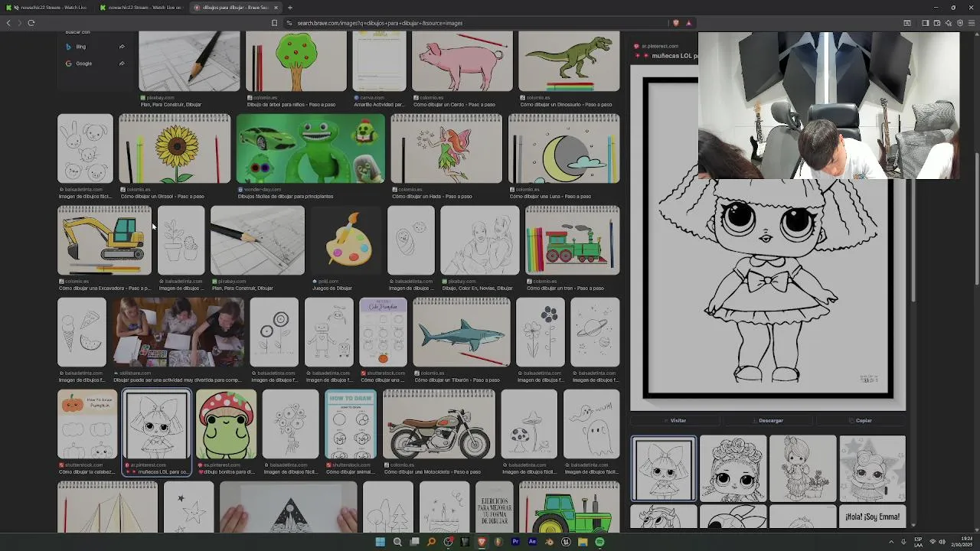Open the 'How to draw Pumpkin' thumbnail
Viewport: 980px width, 551px height.
tap(87, 424)
